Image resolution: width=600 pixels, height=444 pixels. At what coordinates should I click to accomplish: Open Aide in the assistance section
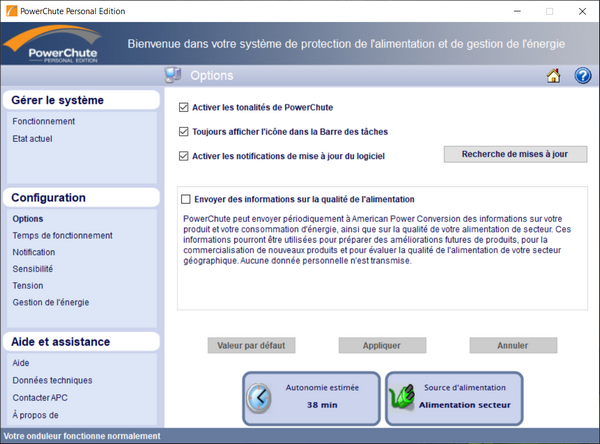click(21, 363)
